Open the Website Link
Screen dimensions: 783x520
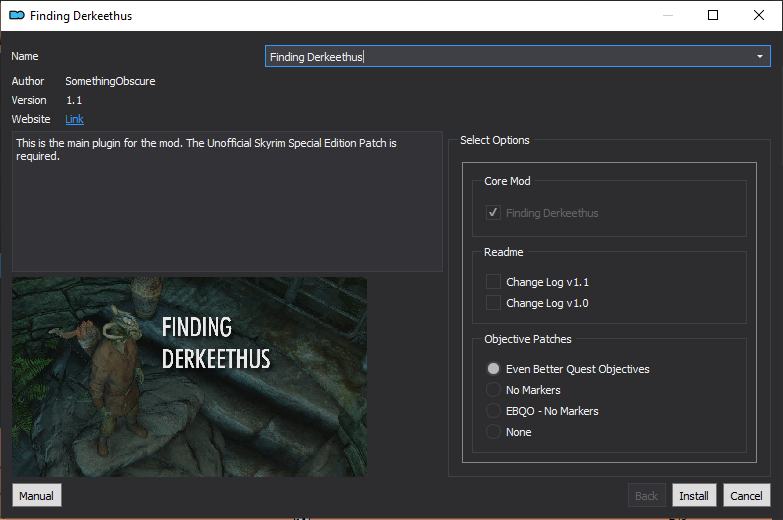[74, 119]
